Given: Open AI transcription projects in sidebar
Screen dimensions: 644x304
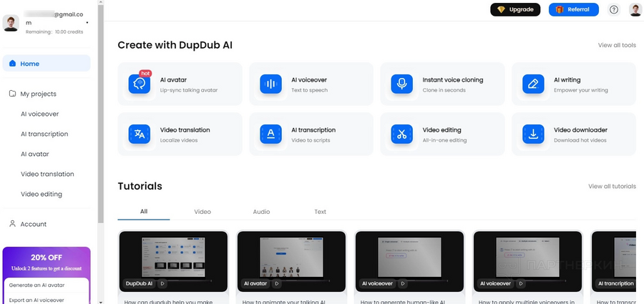Looking at the screenshot, I should pyautogui.click(x=44, y=134).
